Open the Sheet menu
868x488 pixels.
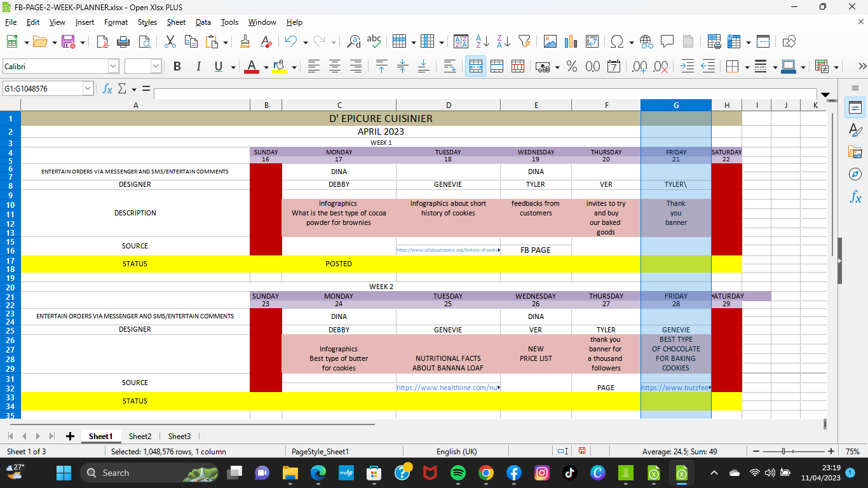pyautogui.click(x=176, y=22)
